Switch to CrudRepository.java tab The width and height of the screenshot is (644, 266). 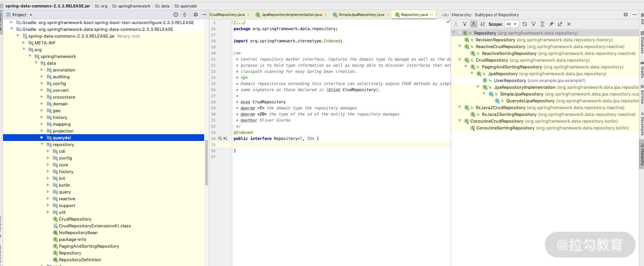pos(227,15)
